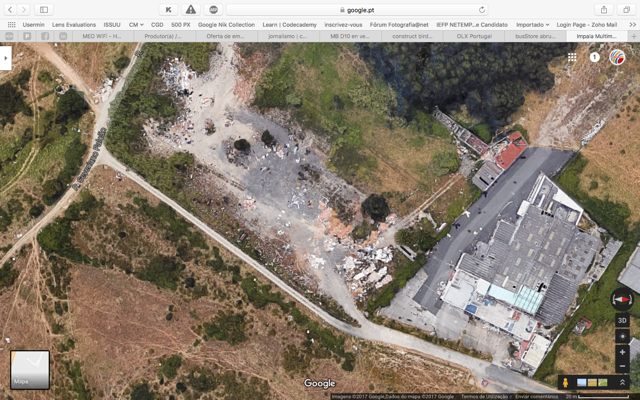Open Safari's Share menu

604,9
